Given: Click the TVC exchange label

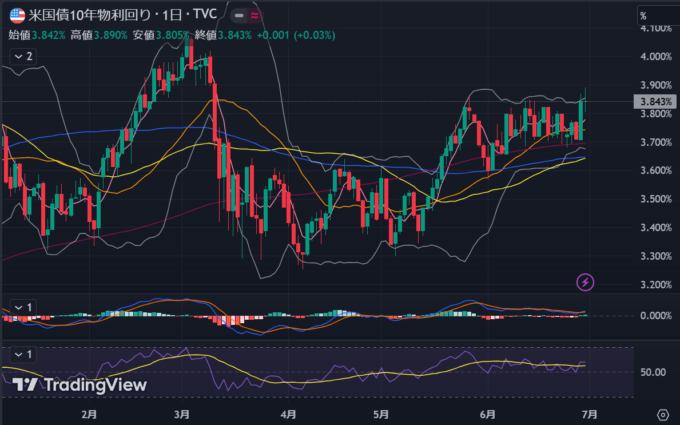Looking at the screenshot, I should (208, 17).
